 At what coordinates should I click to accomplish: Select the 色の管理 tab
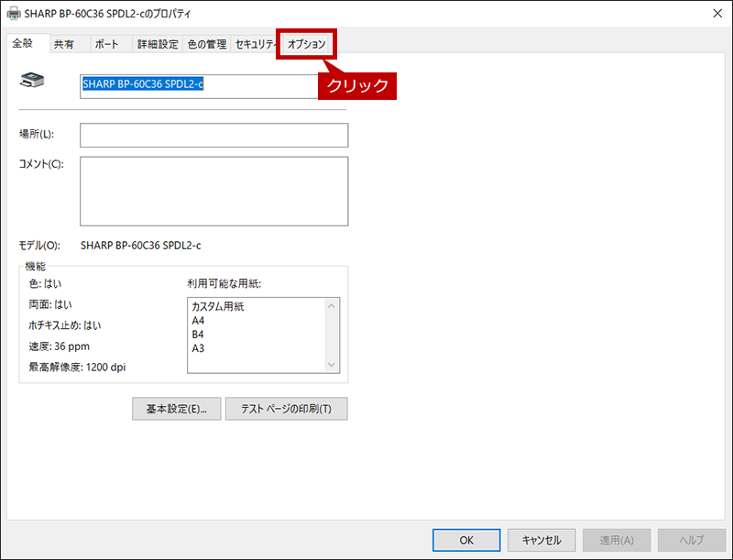pos(207,44)
